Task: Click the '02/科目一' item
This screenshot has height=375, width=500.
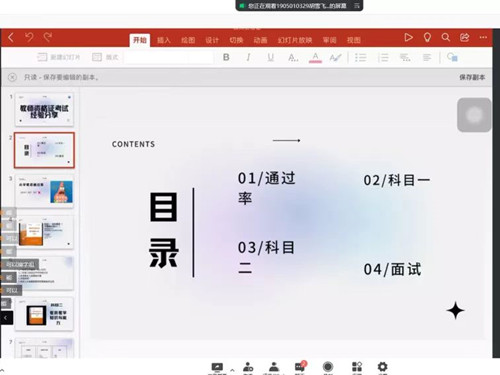Action: tap(397, 180)
